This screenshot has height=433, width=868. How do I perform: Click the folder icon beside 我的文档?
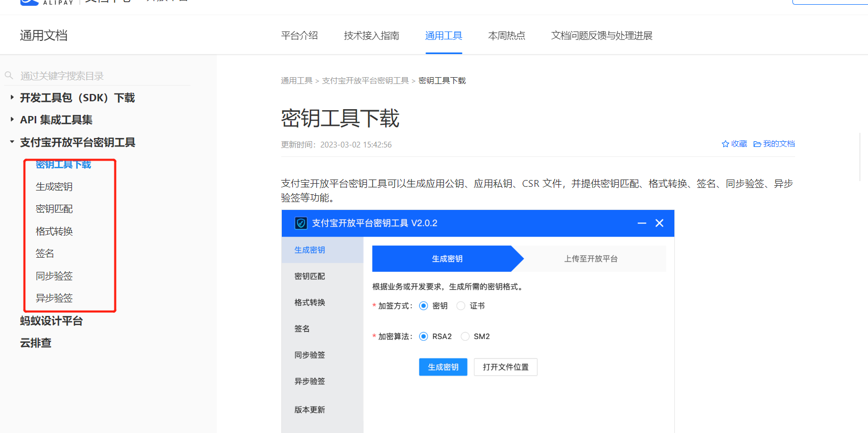click(x=757, y=144)
